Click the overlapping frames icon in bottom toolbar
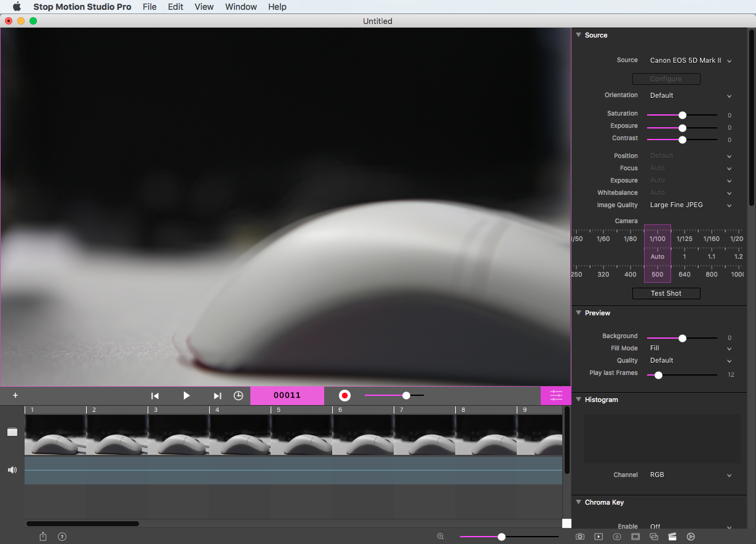Viewport: 756px width, 544px height. pyautogui.click(x=654, y=537)
